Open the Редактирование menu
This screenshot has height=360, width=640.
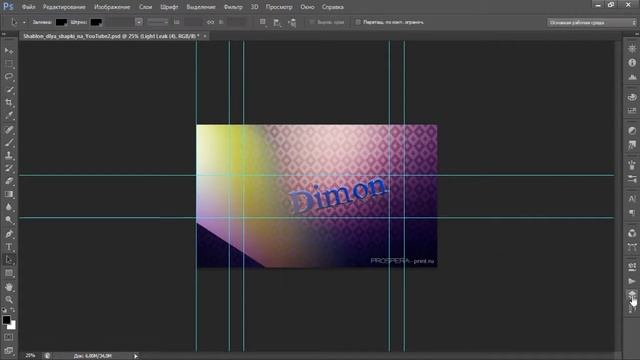pyautogui.click(x=64, y=7)
